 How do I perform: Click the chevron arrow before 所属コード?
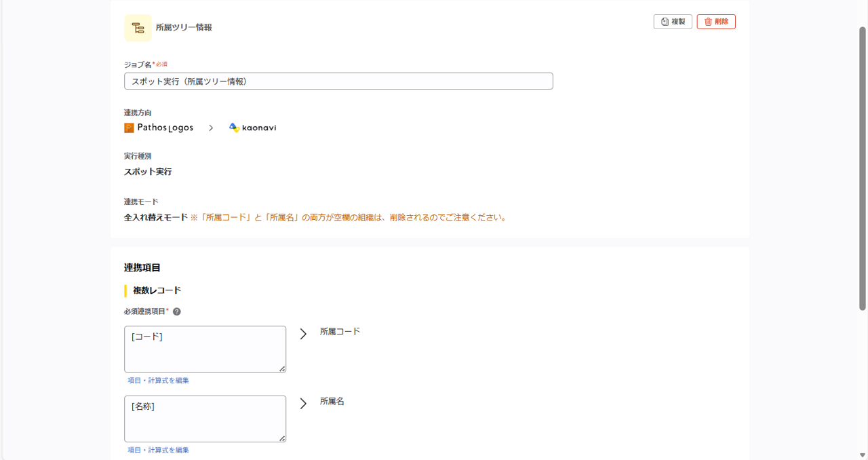tap(303, 334)
